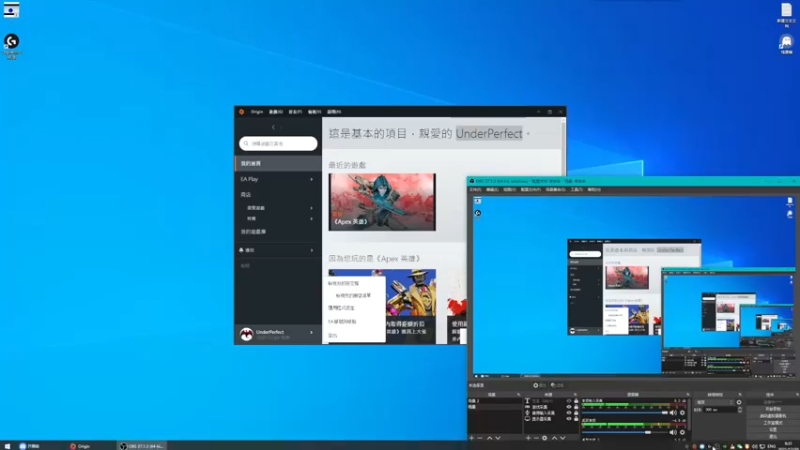
Task: Expand the second submenu under Origin's store section
Action: point(311,218)
